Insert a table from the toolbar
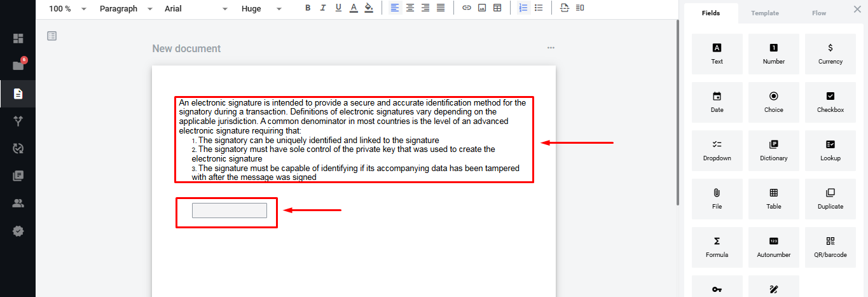Screen dimensions: 868x297 497,8
